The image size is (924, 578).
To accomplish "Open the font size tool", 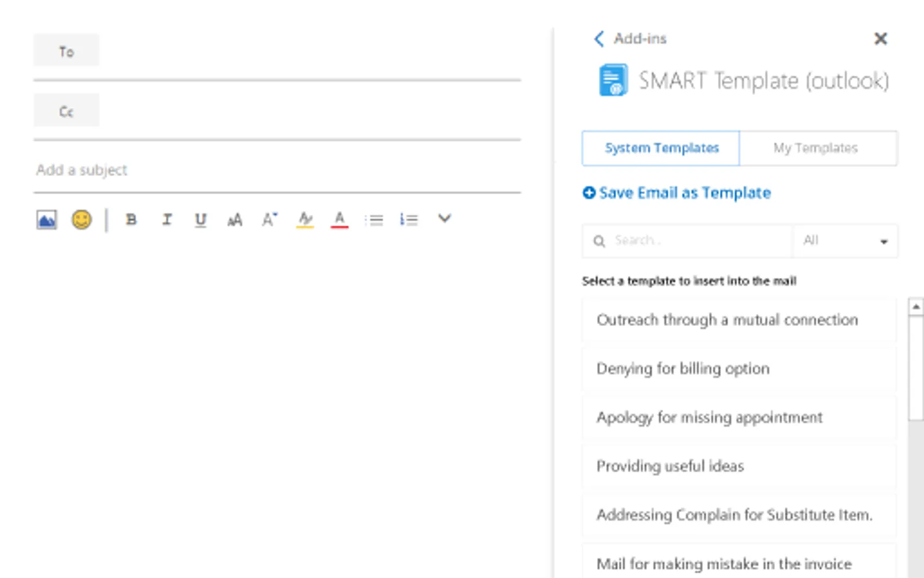I will tap(234, 220).
